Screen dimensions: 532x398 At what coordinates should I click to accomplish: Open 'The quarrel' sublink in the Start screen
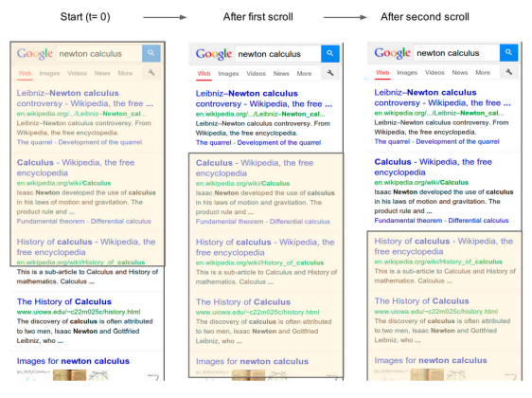click(35, 142)
